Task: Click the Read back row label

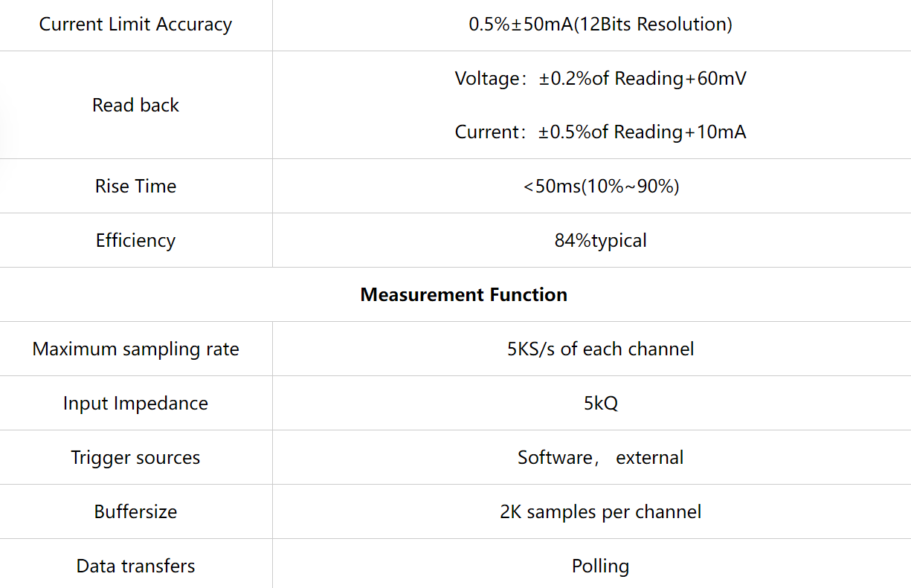Action: point(135,106)
